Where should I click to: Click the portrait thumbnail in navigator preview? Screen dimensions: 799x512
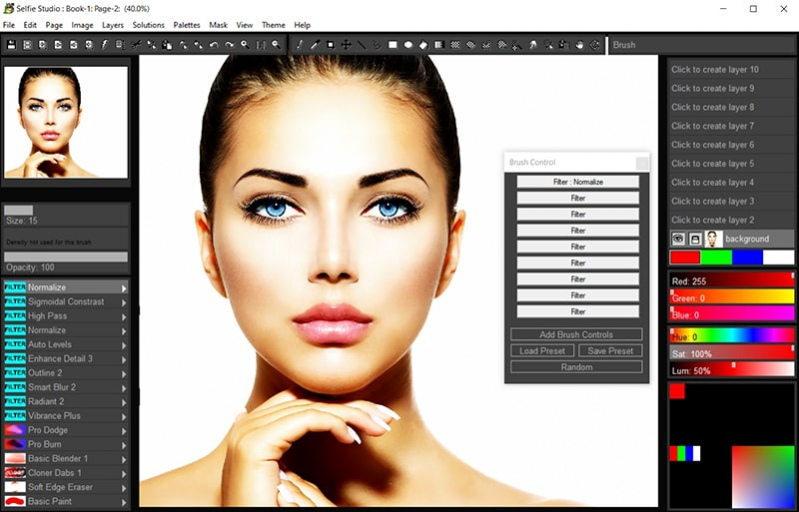point(66,122)
